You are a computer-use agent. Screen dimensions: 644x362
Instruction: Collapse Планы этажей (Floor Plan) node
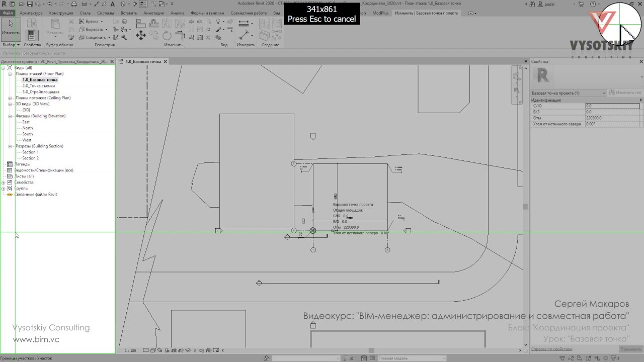(x=10, y=74)
